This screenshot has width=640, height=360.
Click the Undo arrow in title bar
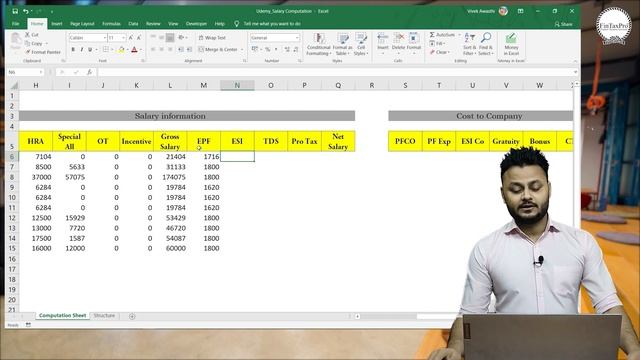click(x=26, y=11)
